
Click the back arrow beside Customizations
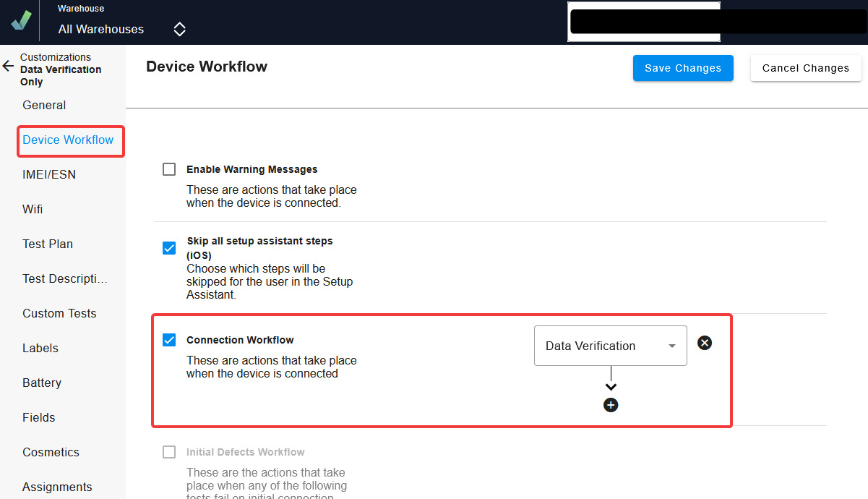click(8, 67)
